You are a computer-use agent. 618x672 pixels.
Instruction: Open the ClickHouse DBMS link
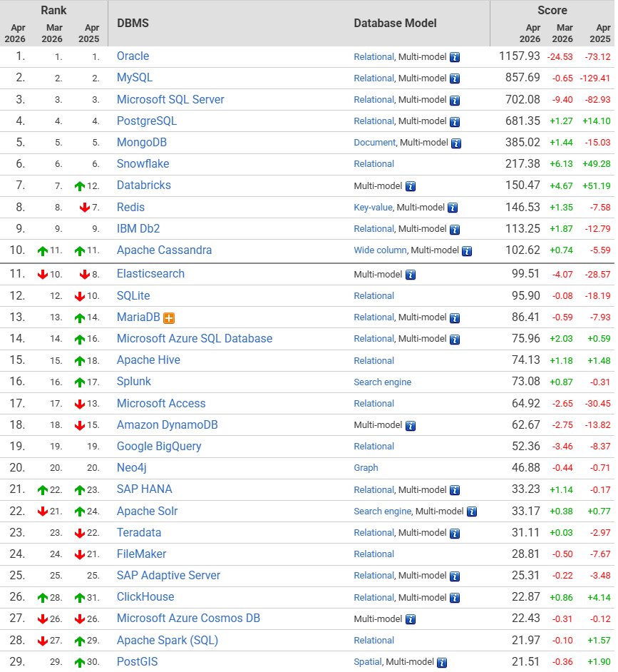[145, 596]
